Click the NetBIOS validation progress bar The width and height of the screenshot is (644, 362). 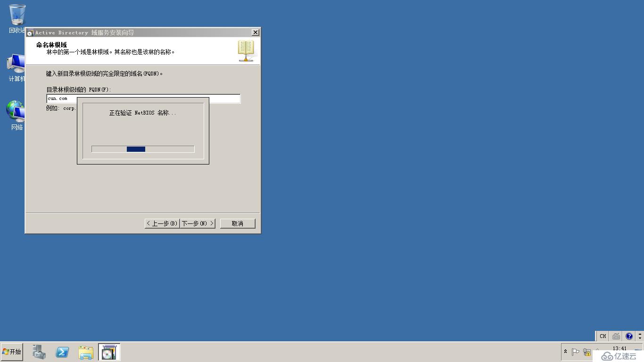[x=143, y=149]
